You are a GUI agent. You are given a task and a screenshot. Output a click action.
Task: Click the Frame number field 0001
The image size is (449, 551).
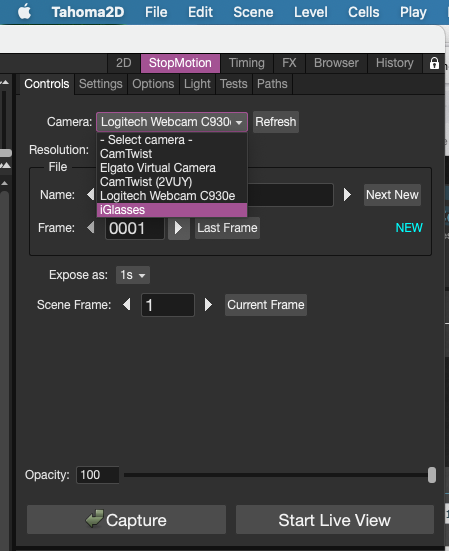[x=135, y=228]
